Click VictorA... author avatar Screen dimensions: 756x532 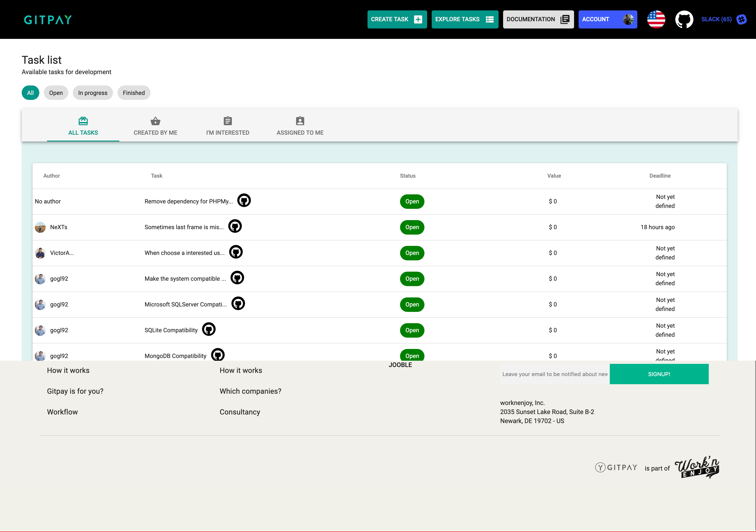(40, 253)
